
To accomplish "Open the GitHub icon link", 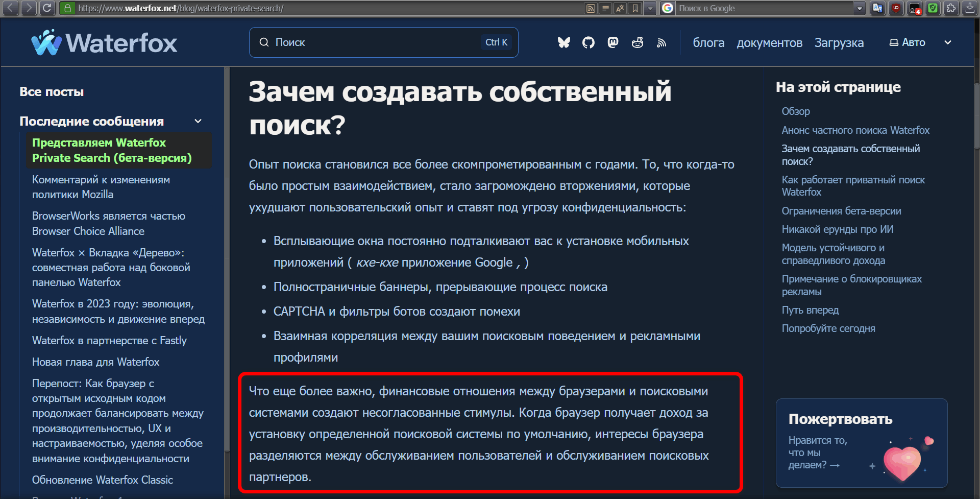I will [x=589, y=42].
